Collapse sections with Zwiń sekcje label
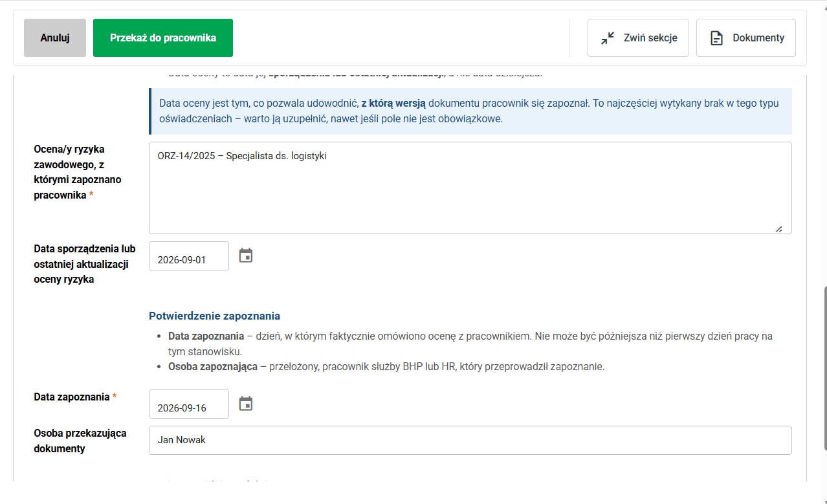Image resolution: width=827 pixels, height=504 pixels. pos(650,38)
